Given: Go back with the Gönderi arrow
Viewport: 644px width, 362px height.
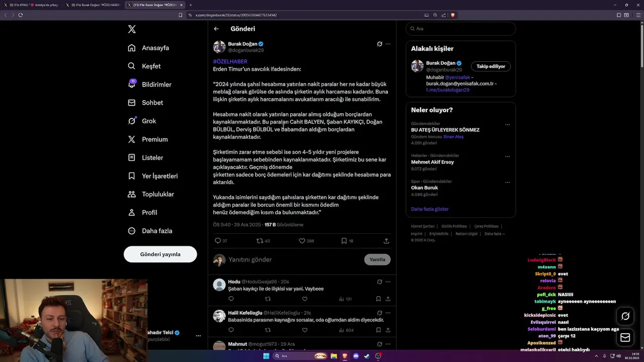Looking at the screenshot, I should [x=216, y=29].
